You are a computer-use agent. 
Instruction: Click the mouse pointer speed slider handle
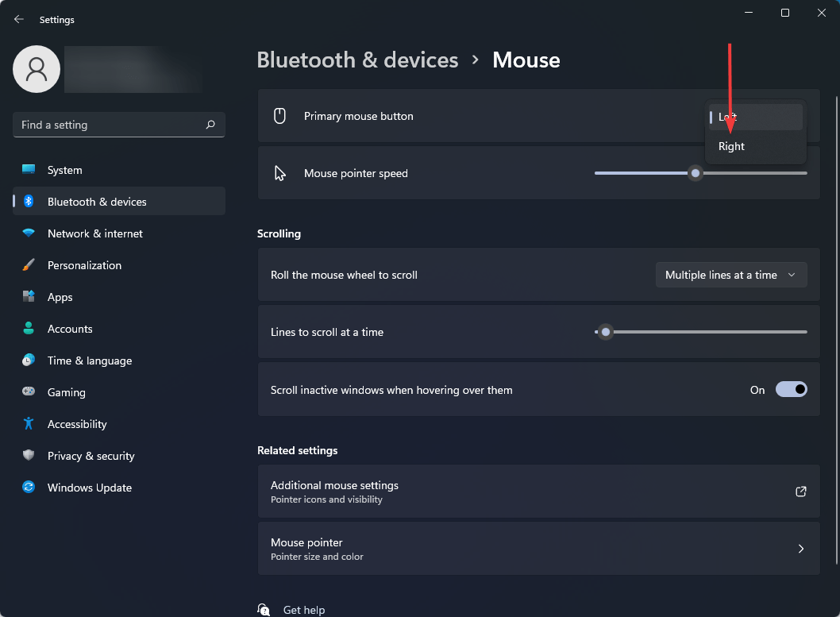pos(696,173)
